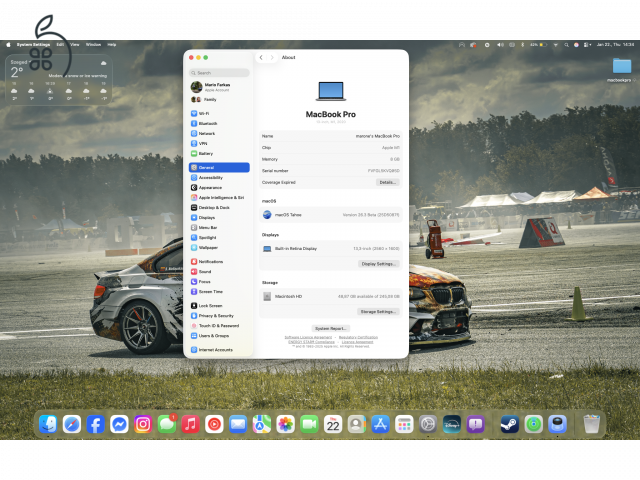The image size is (640, 480).
Task: Open YouTube Music from the dock
Action: click(x=214, y=424)
